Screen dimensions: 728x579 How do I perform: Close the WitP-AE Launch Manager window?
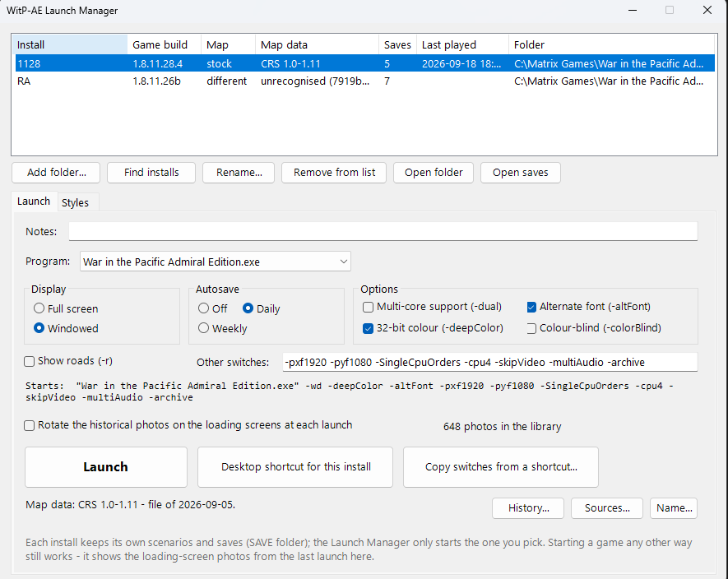click(x=707, y=10)
